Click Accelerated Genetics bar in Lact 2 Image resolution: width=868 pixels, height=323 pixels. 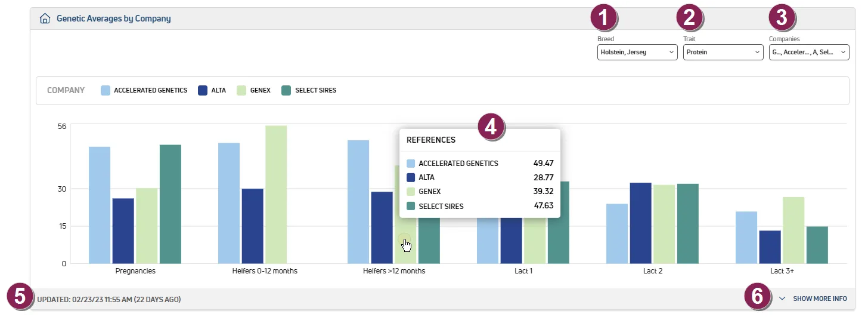click(617, 233)
